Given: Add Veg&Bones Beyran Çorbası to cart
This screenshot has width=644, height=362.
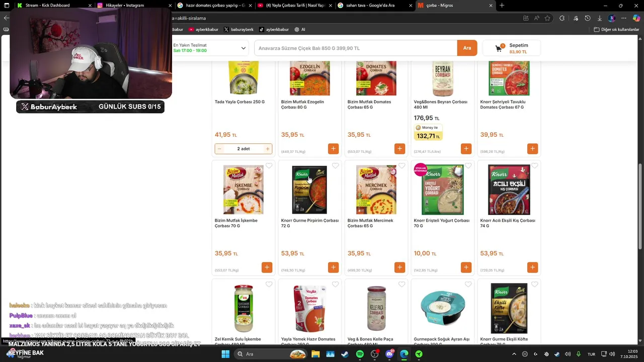Looking at the screenshot, I should pyautogui.click(x=466, y=149).
